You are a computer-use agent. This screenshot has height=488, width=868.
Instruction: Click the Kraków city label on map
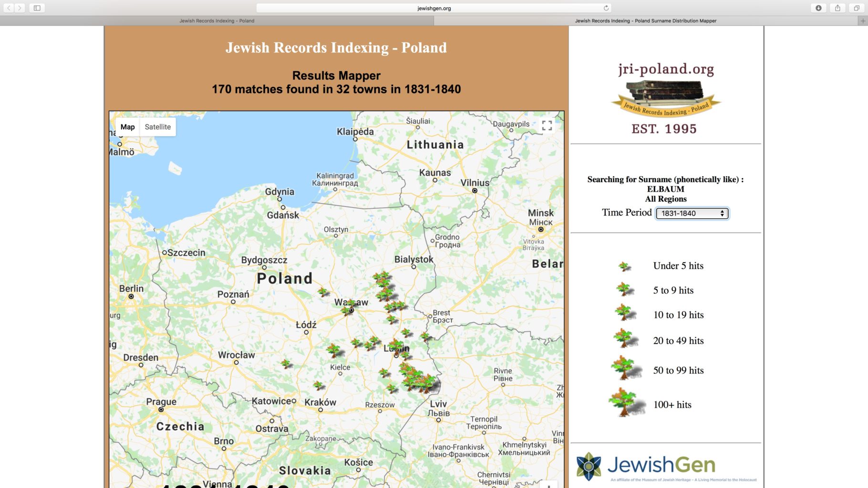coord(320,402)
